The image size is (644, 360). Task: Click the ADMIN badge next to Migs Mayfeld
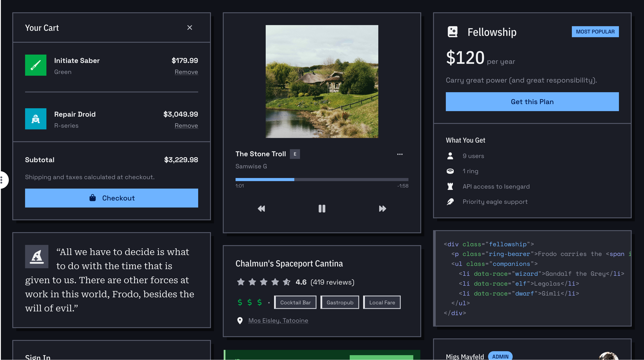pos(500,356)
